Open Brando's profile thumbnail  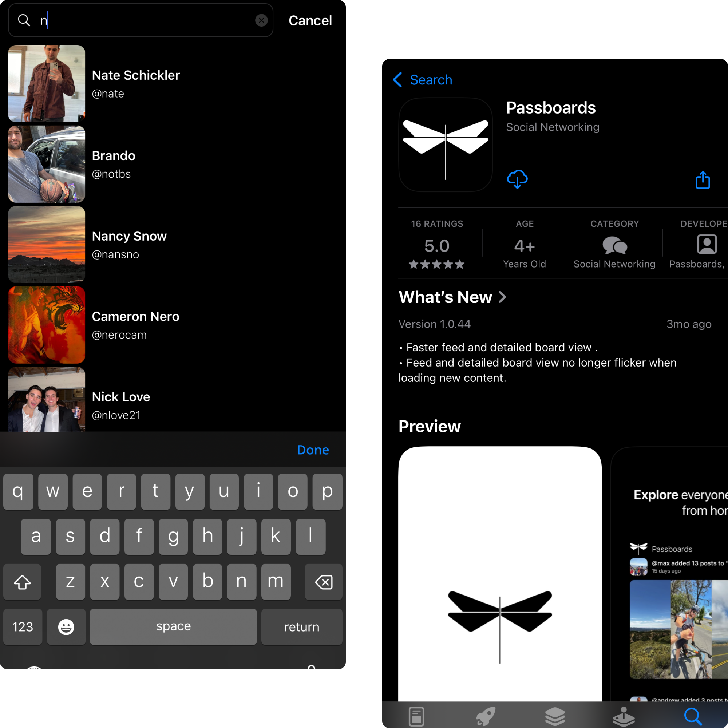[x=47, y=164]
